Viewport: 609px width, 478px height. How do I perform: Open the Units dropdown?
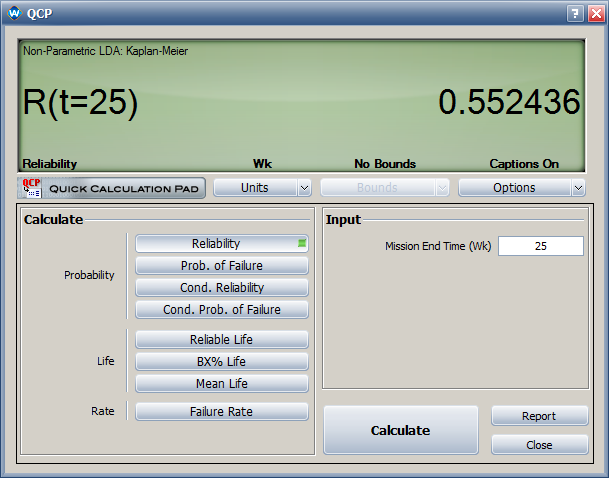262,187
